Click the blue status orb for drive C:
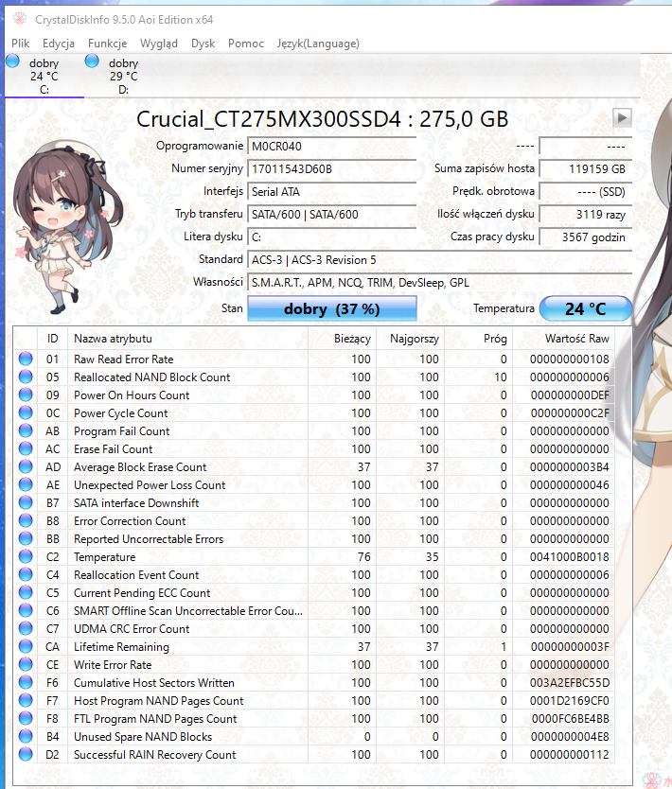The height and width of the screenshot is (789, 672). coord(12,61)
